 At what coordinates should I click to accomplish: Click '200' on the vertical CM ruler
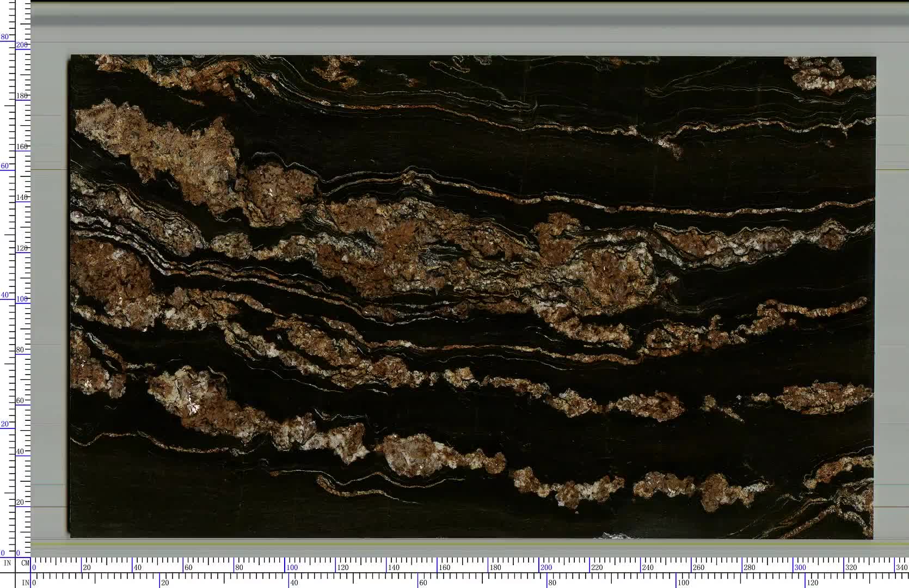(x=22, y=45)
